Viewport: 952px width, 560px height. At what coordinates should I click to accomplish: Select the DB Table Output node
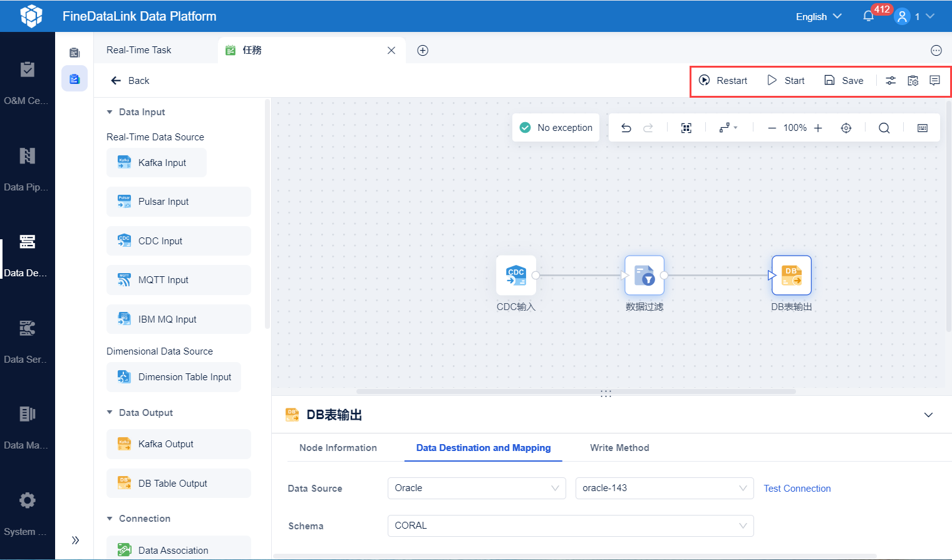click(178, 484)
